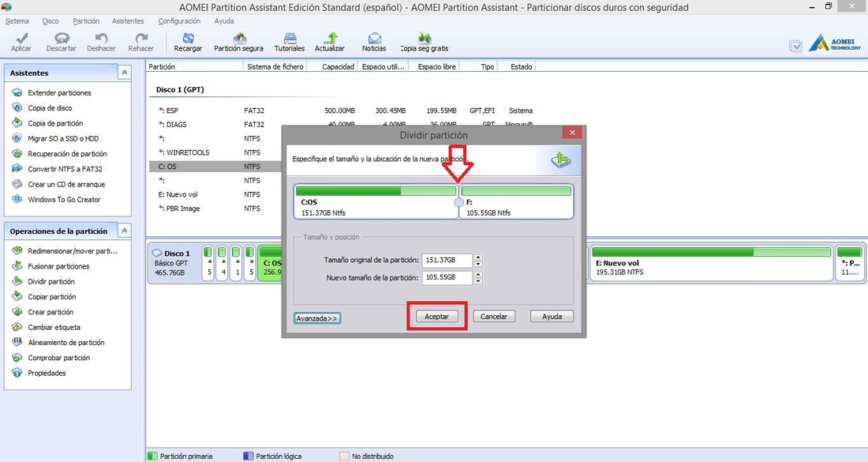This screenshot has width=868, height=462.
Task: Open the Sistema menu
Action: (17, 21)
